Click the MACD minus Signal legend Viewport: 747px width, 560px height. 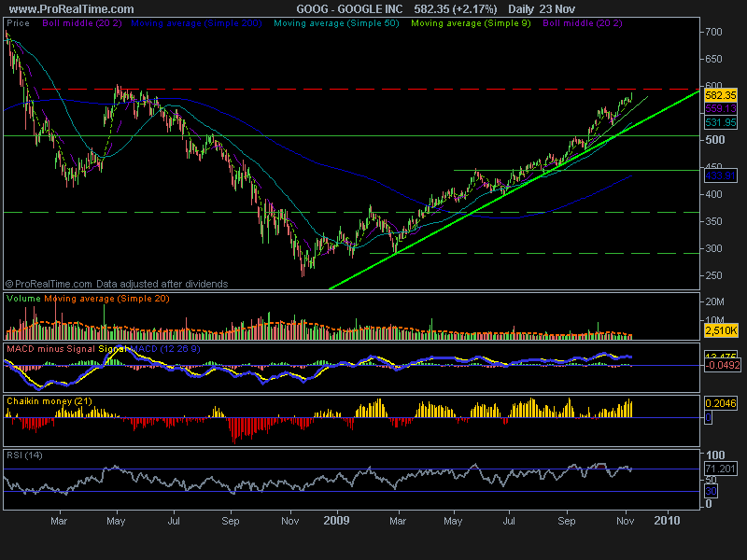tap(50, 349)
